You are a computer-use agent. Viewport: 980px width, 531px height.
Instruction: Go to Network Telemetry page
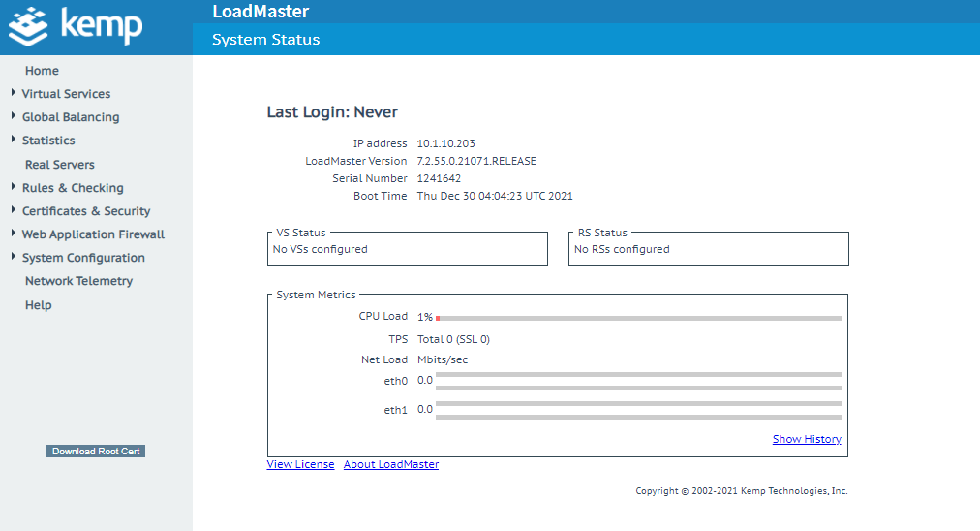78,281
